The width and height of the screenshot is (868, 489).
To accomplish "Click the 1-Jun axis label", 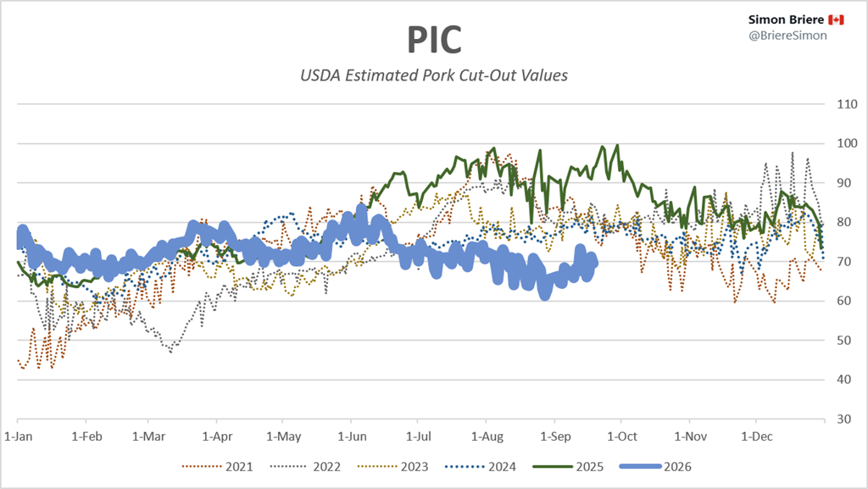I will pyautogui.click(x=352, y=436).
